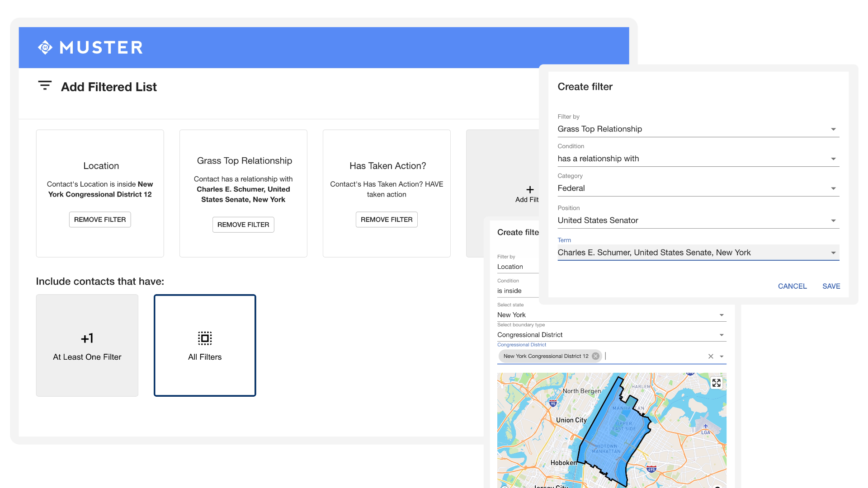Click the I-95 highway shield on the map
This screenshot has width=868, height=488.
click(x=553, y=403)
